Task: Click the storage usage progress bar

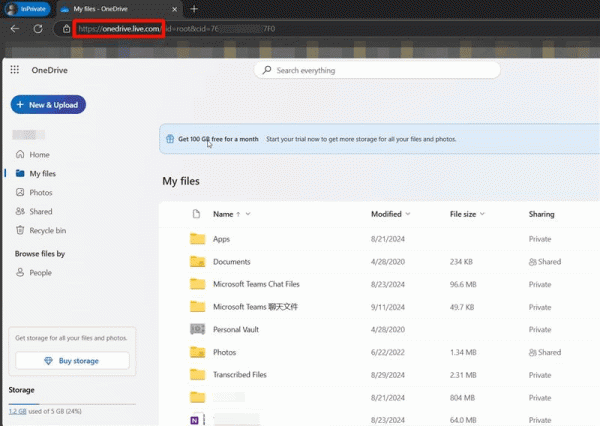Action: pos(72,404)
